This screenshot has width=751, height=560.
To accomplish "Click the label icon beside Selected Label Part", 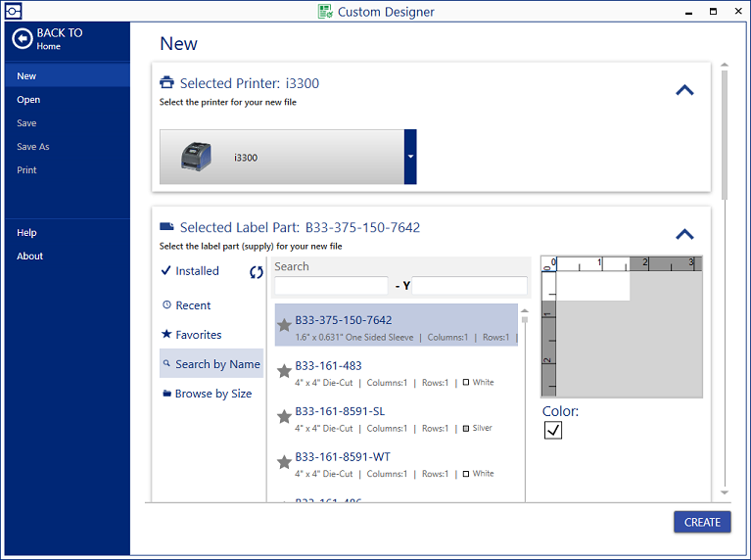I will [166, 226].
